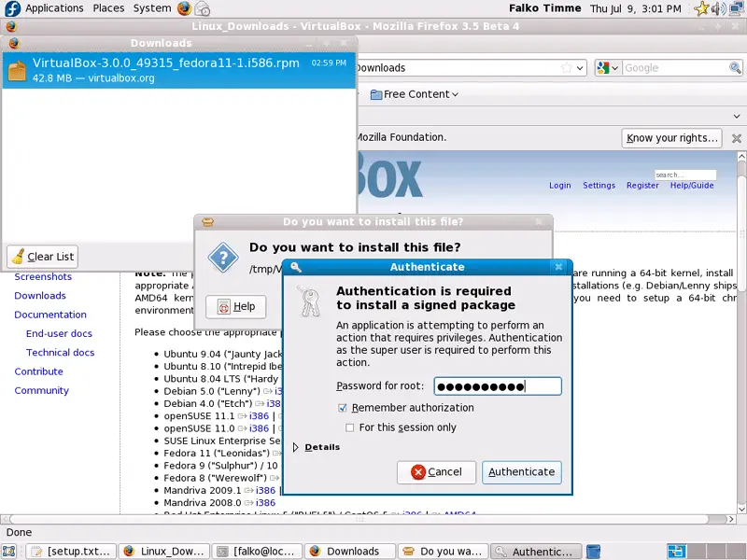This screenshot has height=560, width=747.
Task: Click the window icon of the main Firefox title bar
Action: [x=11, y=26]
